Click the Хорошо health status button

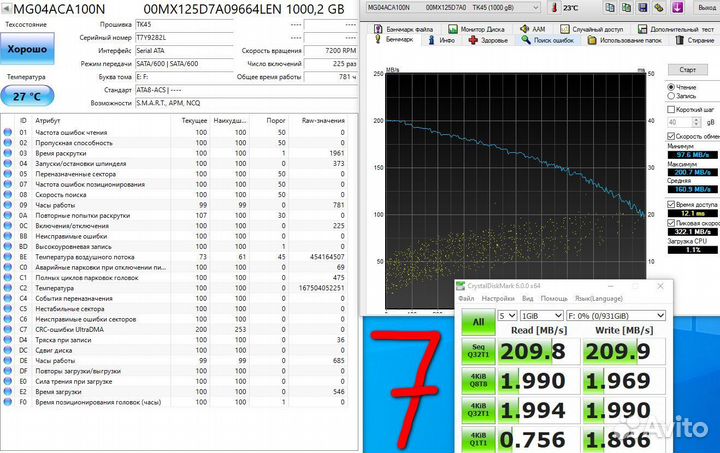coord(27,49)
